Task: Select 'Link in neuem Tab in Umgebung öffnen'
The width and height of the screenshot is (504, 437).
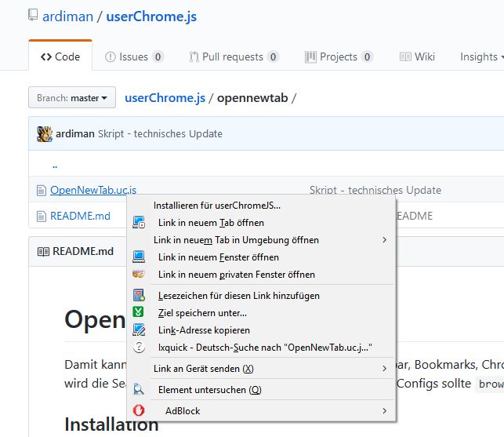Action: click(261, 240)
